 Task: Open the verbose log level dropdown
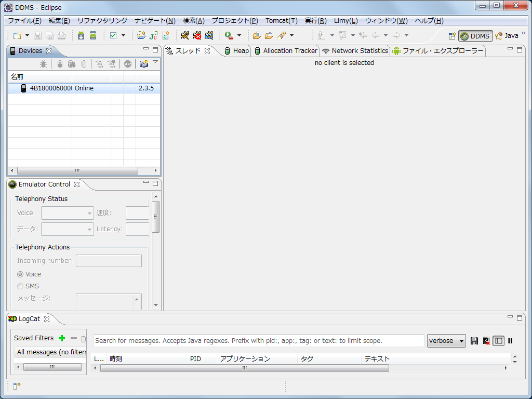(446, 341)
